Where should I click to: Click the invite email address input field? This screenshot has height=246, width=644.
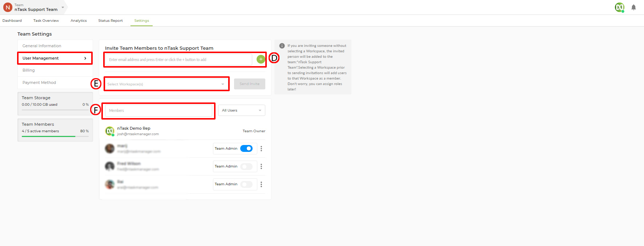click(x=178, y=60)
